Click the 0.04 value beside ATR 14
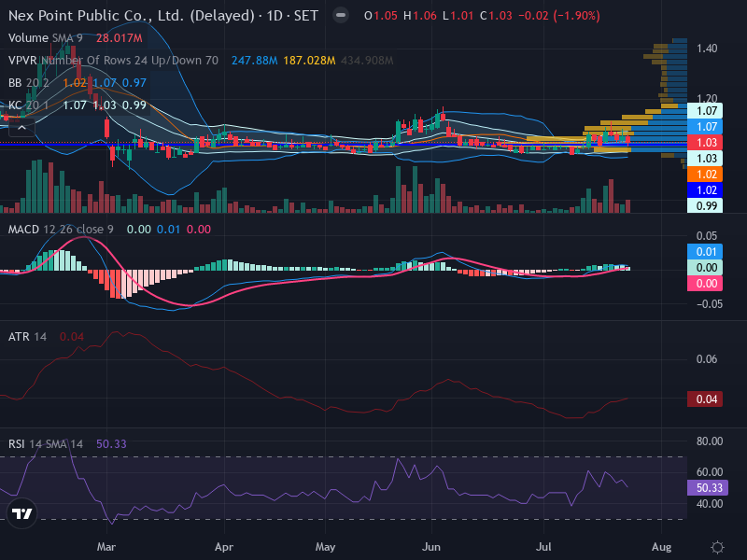 [x=72, y=337]
